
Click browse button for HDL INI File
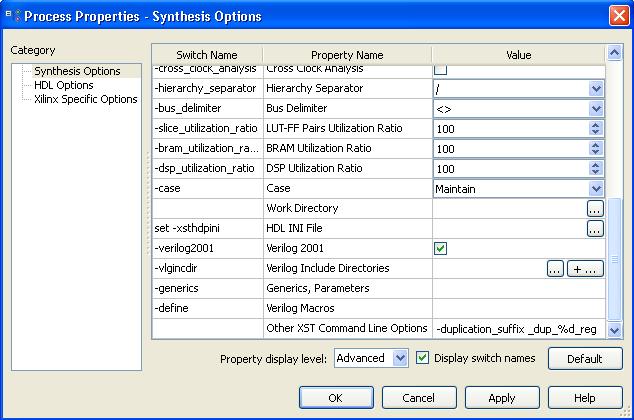(594, 229)
